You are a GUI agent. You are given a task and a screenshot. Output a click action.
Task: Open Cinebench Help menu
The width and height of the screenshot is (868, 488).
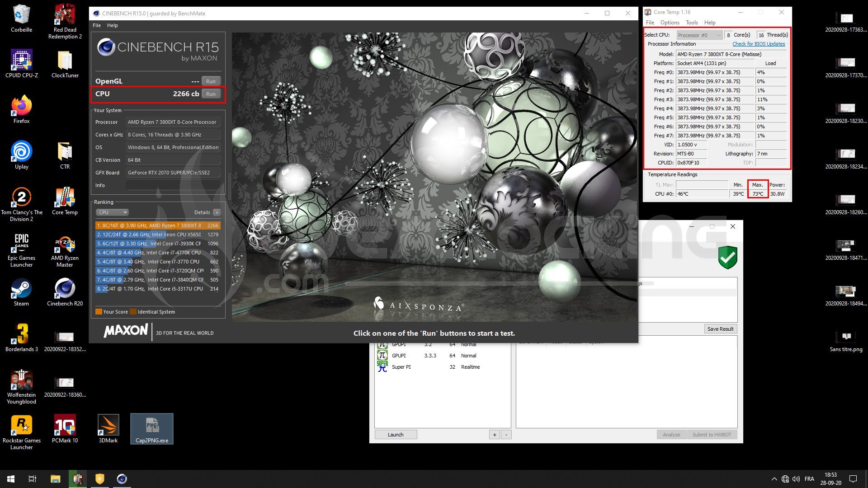point(112,25)
